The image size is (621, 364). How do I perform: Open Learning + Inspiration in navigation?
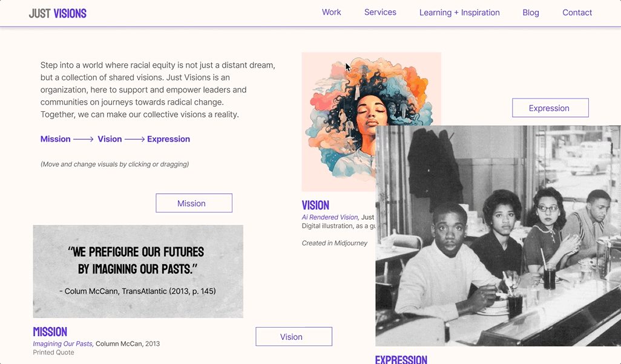[x=459, y=13]
